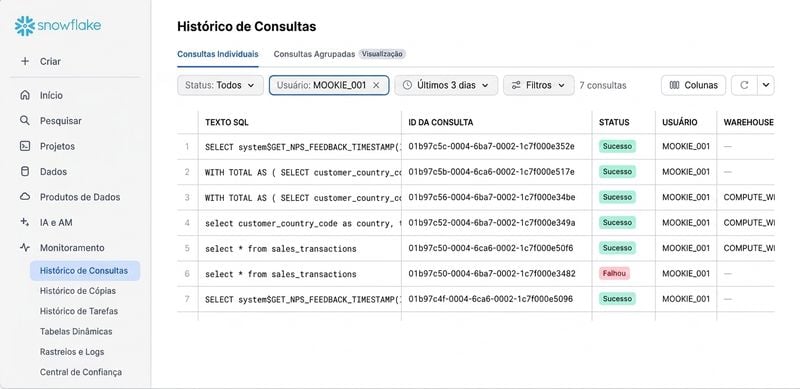Click Sucesso status in row 1
Image resolution: width=800 pixels, height=389 pixels.
(617, 147)
